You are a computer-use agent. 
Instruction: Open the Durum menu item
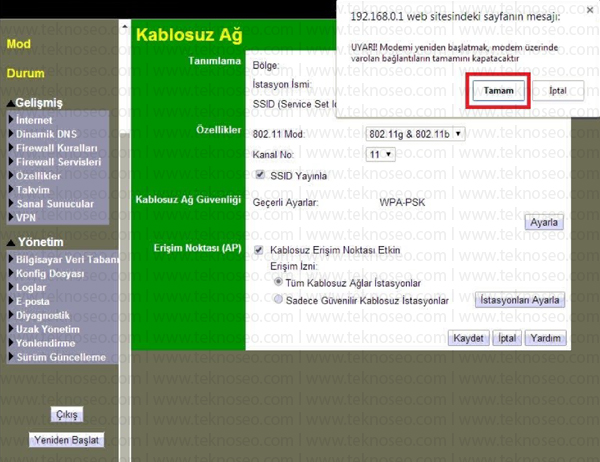click(x=25, y=73)
